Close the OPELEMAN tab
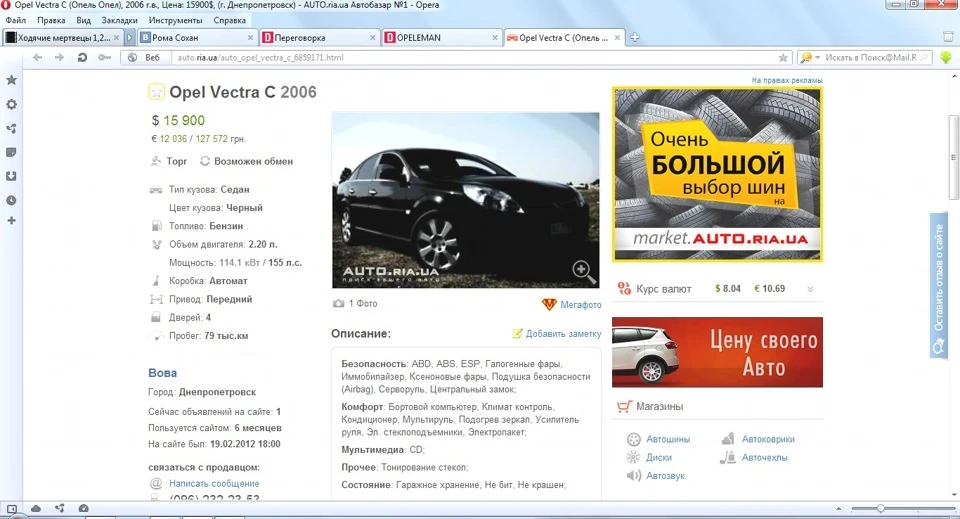960x519 pixels. [x=495, y=37]
